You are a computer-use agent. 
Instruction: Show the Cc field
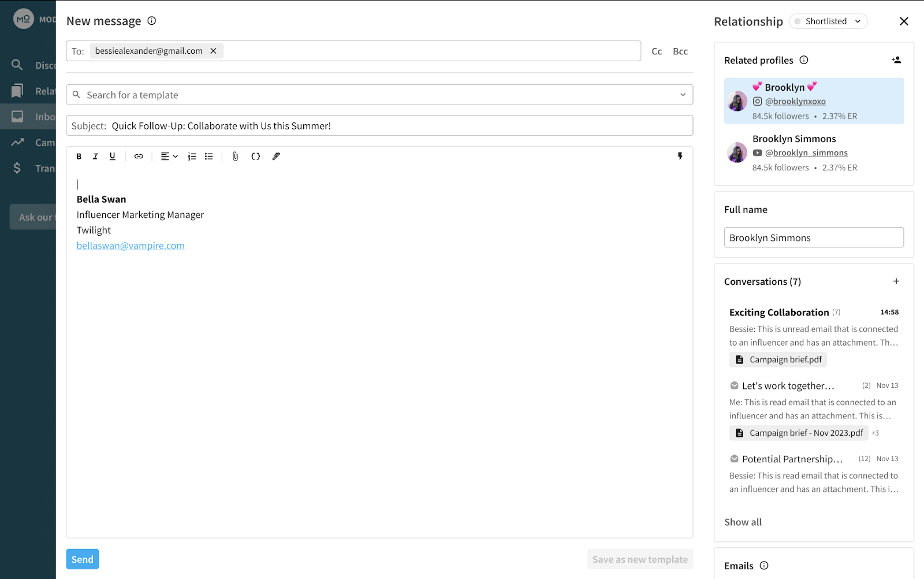[x=657, y=51]
